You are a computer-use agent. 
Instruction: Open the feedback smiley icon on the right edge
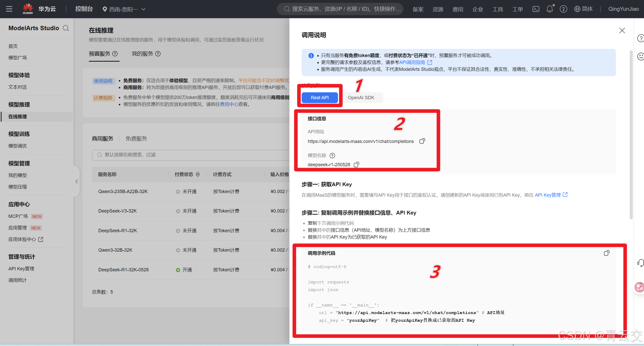(641, 56)
